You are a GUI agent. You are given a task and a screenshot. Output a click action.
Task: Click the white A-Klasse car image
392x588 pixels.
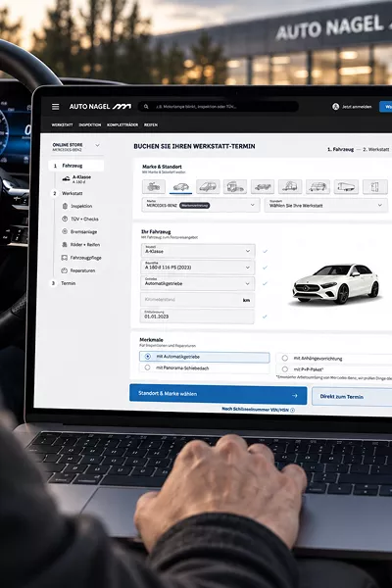(x=336, y=283)
